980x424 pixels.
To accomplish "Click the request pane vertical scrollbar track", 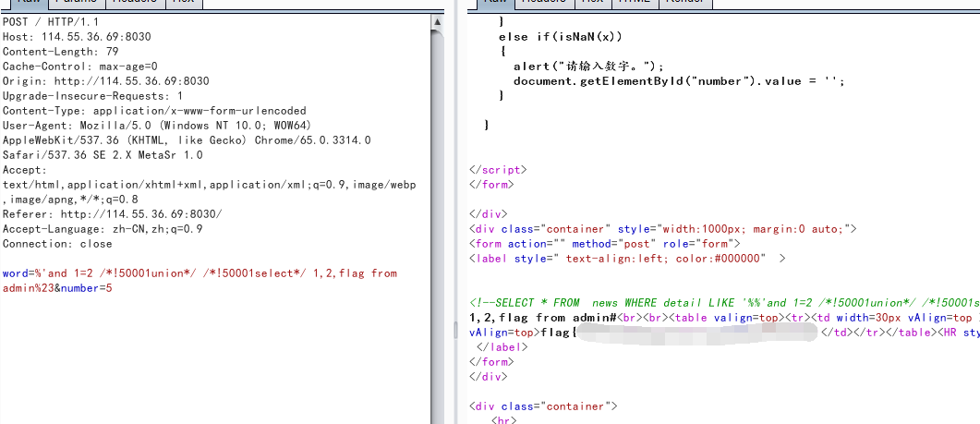I will (438, 225).
